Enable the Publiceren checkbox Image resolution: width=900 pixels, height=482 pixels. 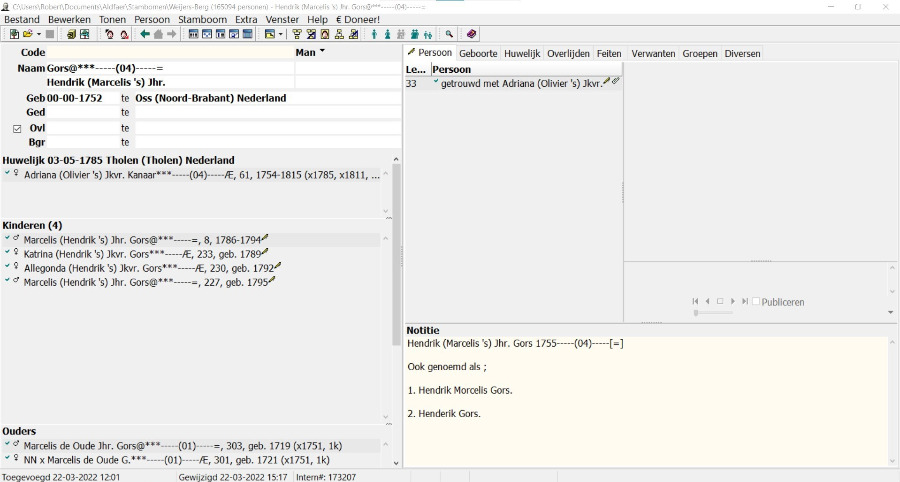click(756, 302)
